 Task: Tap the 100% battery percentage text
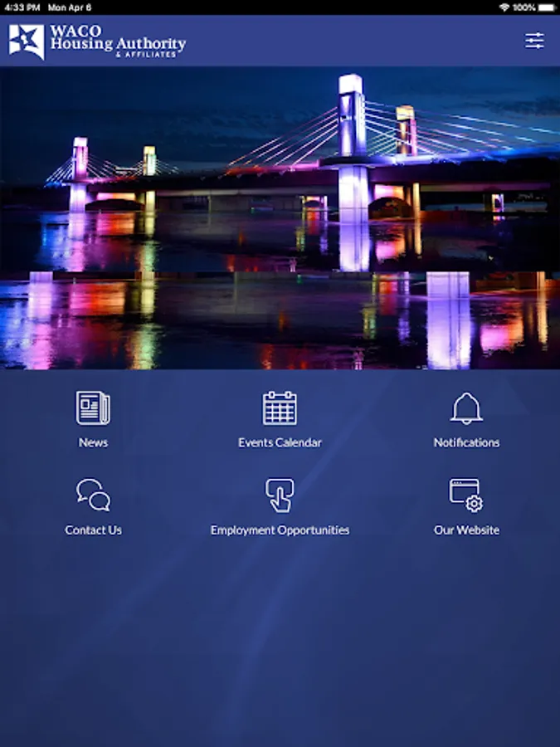(x=523, y=7)
